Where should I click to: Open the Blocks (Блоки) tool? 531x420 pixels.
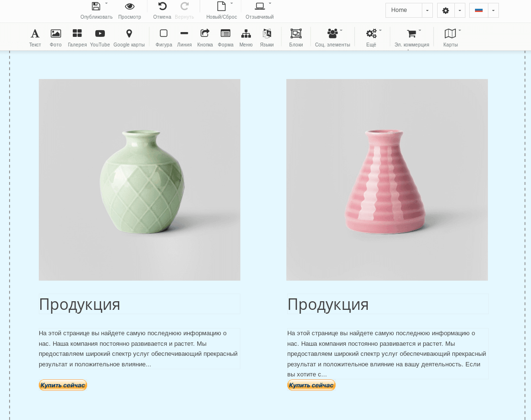pos(296,38)
